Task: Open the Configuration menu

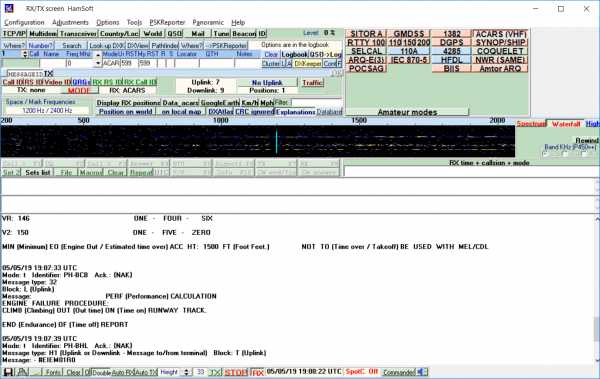Action: 24,23
